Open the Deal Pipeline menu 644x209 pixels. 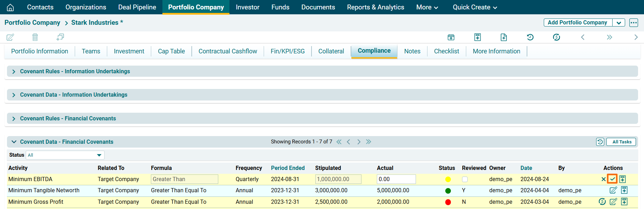[137, 7]
